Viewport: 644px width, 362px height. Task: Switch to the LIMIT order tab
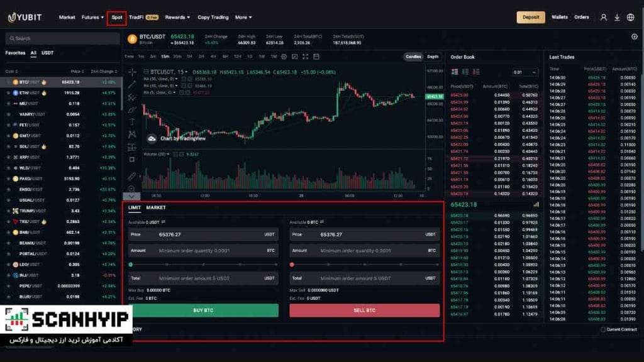click(135, 207)
